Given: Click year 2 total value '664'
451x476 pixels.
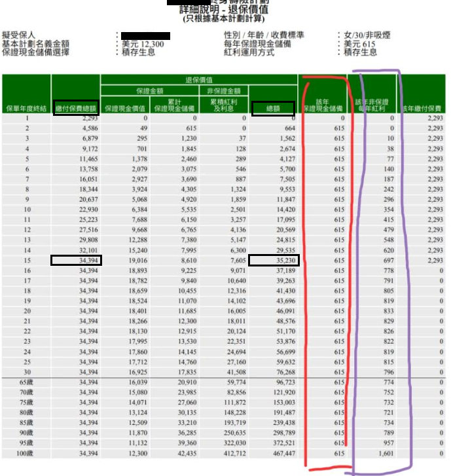Looking at the screenshot, I should (290, 128).
